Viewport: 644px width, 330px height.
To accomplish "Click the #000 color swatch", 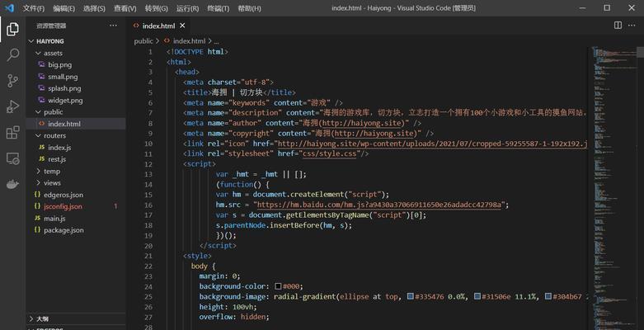I will click(278, 286).
